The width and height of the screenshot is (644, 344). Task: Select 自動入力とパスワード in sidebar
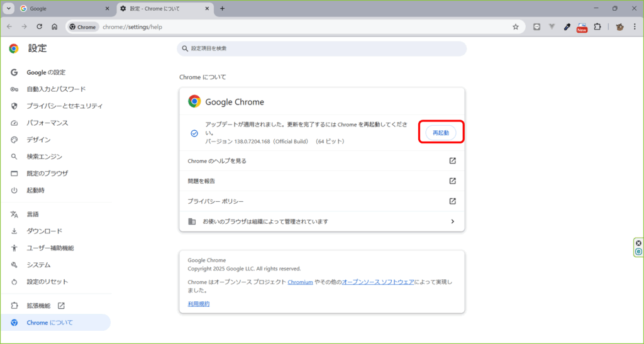(56, 89)
